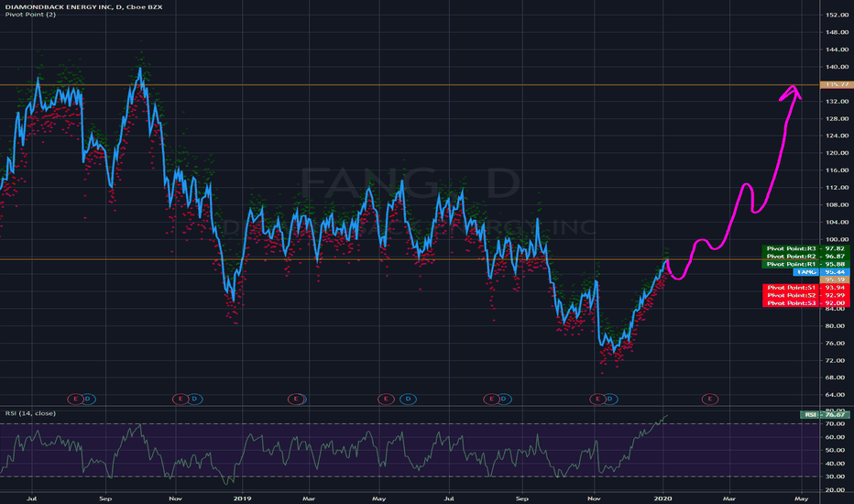Open the November 2019 dividend D marker
Screen dimensions: 854x504
coord(610,400)
